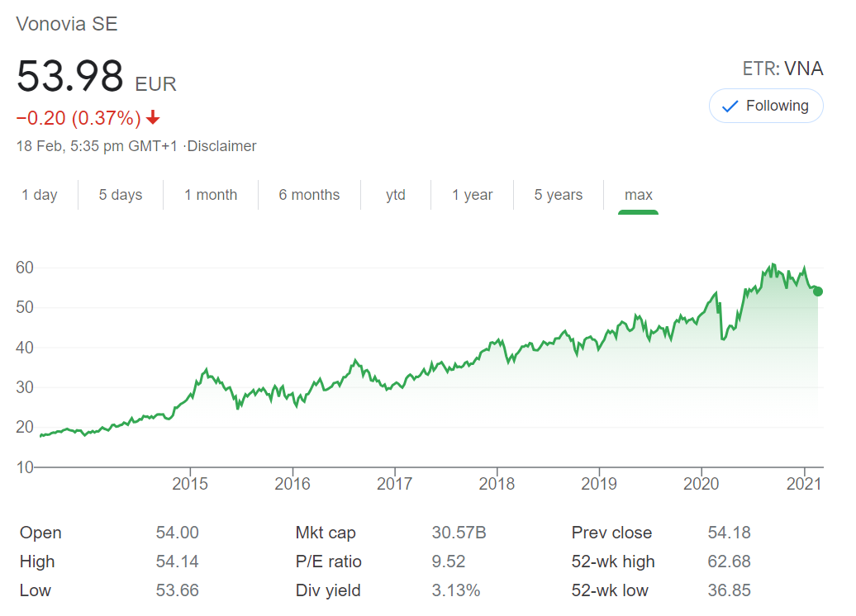Click the −0.20 (0.37%) change text
This screenshot has height=616, width=856.
click(78, 118)
